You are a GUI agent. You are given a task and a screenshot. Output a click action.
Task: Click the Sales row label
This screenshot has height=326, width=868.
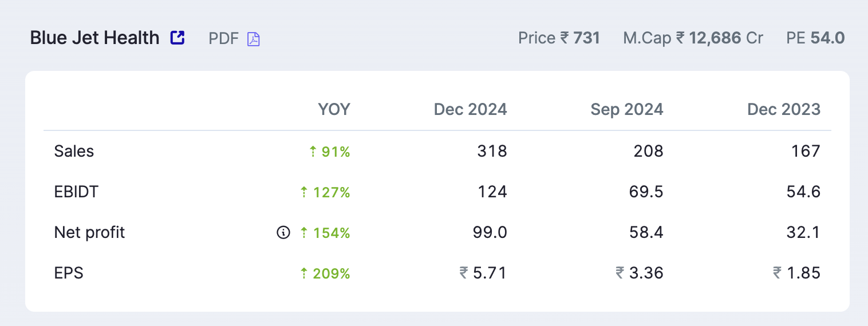pos(74,151)
